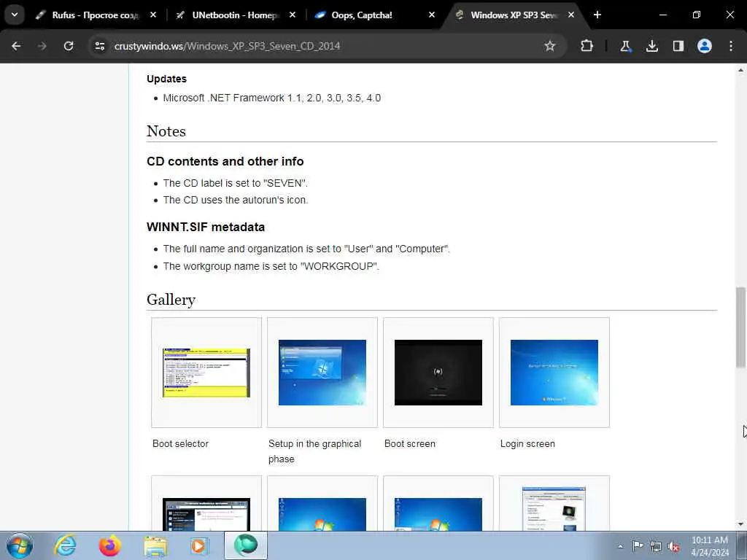Open Windows Media Player from taskbar
The height and width of the screenshot is (560, 747).
pos(199,545)
